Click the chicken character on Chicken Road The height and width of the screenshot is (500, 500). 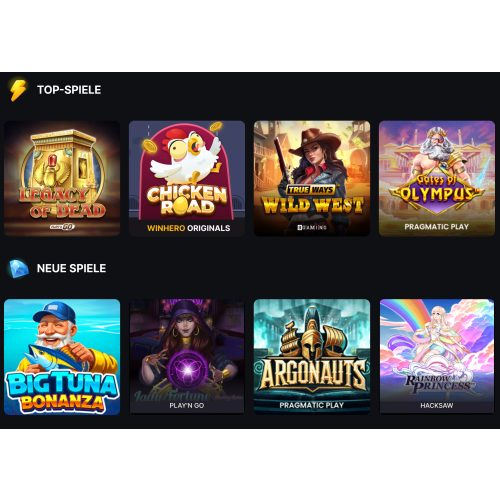[185, 155]
